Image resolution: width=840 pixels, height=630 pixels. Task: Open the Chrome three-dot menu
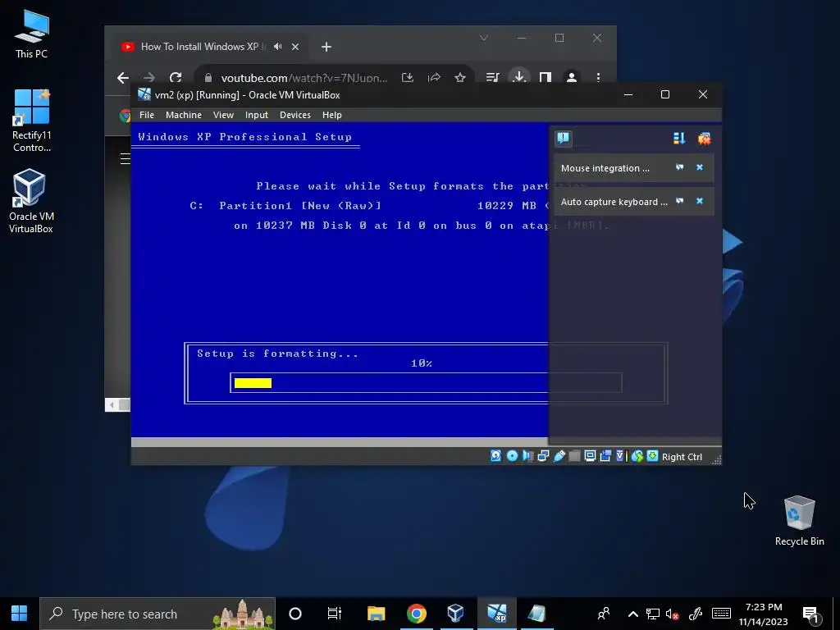pos(598,78)
